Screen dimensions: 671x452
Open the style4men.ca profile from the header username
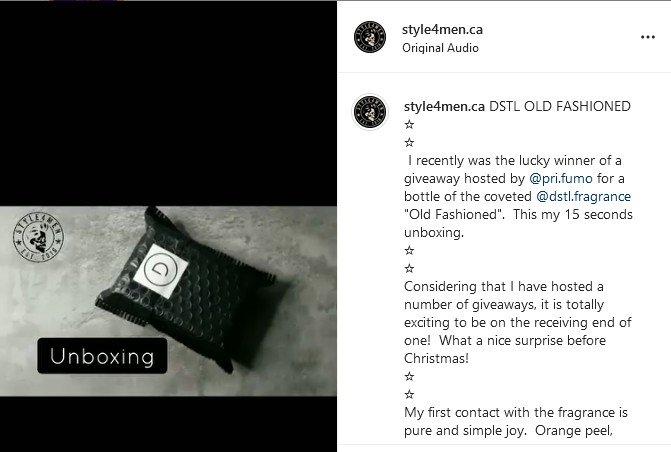coord(442,30)
